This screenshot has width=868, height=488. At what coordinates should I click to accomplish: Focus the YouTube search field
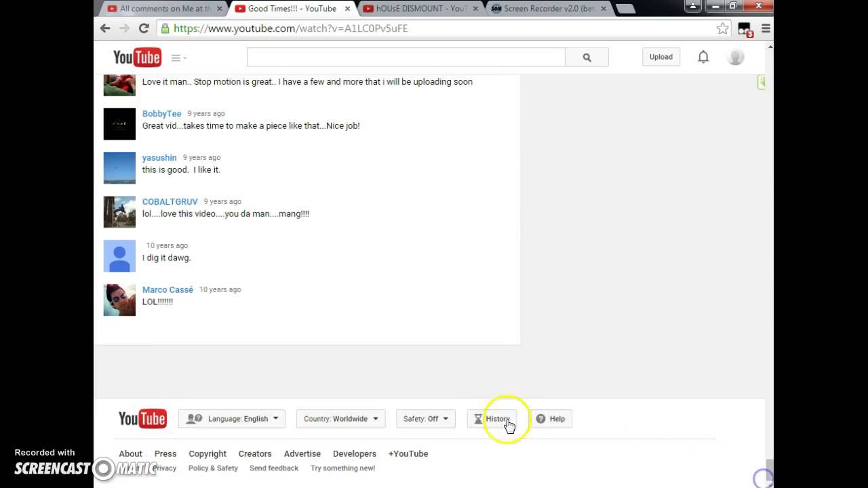click(406, 58)
